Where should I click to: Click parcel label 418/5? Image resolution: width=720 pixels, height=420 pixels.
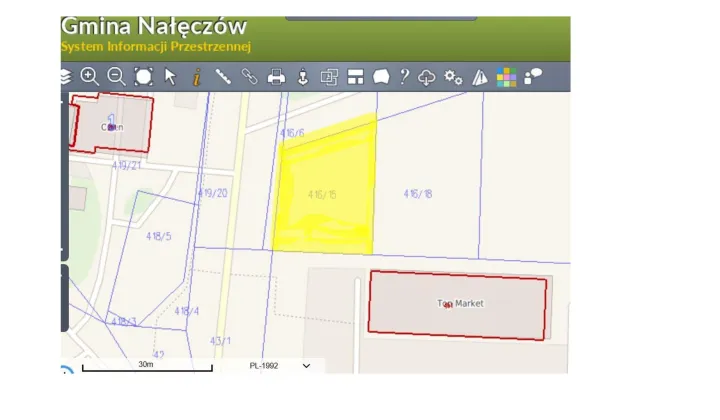pyautogui.click(x=158, y=236)
